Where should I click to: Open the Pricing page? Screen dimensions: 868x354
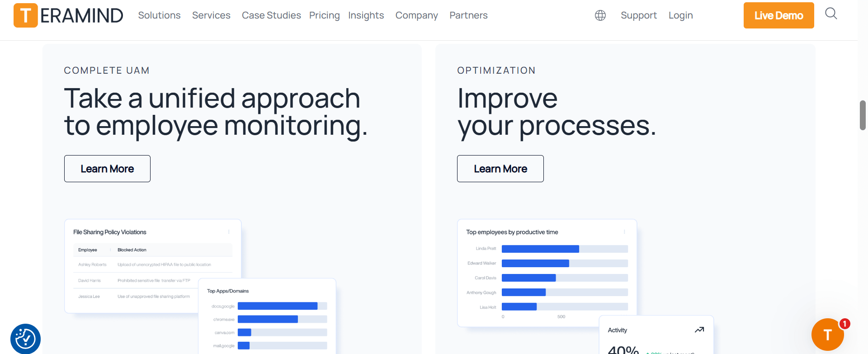[x=324, y=15]
